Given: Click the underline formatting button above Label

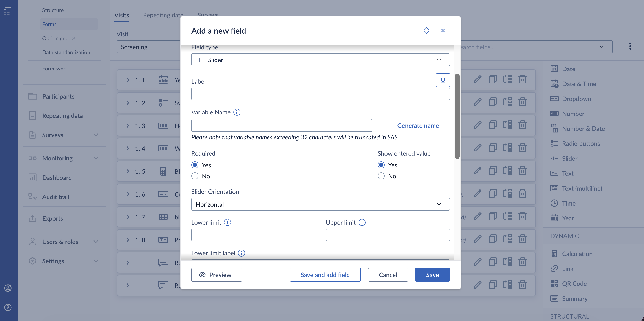Looking at the screenshot, I should pos(443,80).
